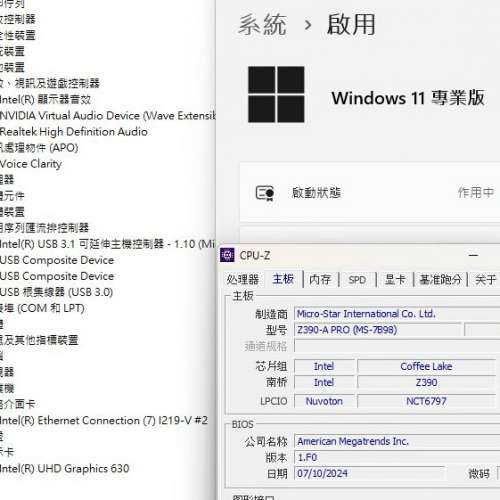Select NVIDIA Virtual Audio Device entry

click(108, 115)
